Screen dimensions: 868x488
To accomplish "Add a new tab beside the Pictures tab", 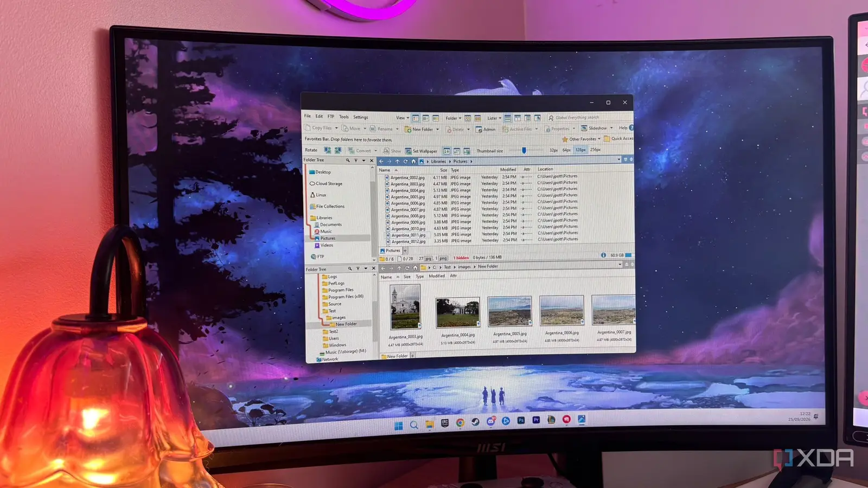I will 405,251.
